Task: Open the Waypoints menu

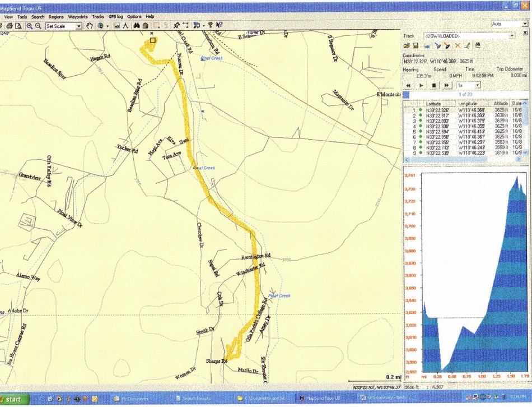Action: 78,17
